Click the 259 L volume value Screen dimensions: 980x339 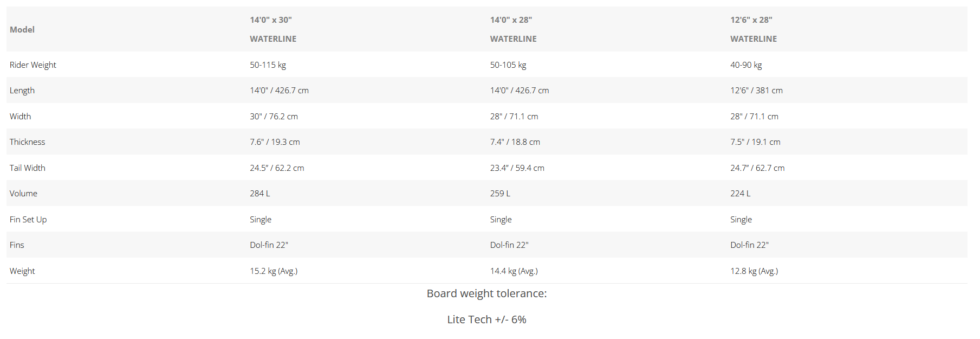500,194
